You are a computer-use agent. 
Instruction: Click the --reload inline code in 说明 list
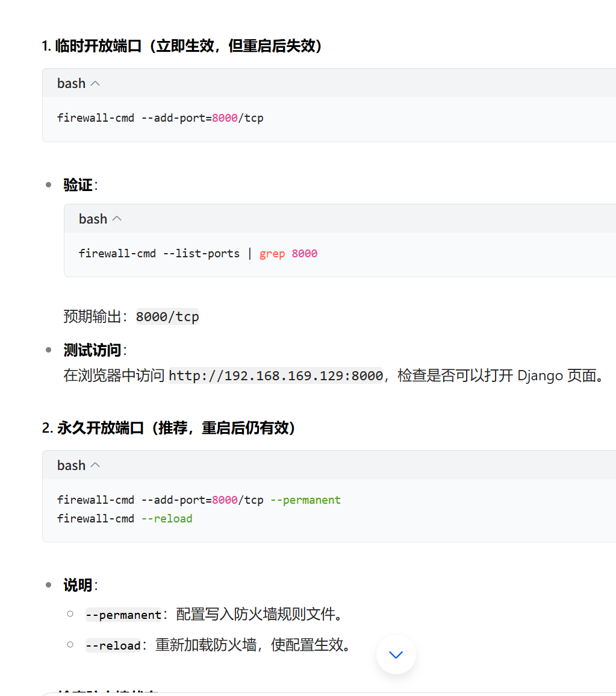[113, 645]
